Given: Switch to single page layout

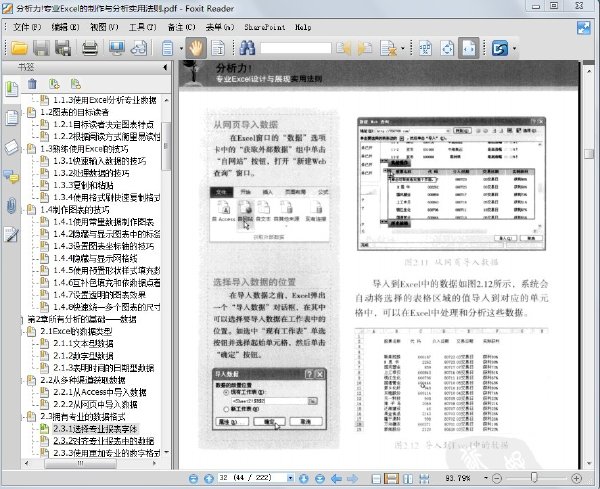Looking at the screenshot, I should [376, 479].
